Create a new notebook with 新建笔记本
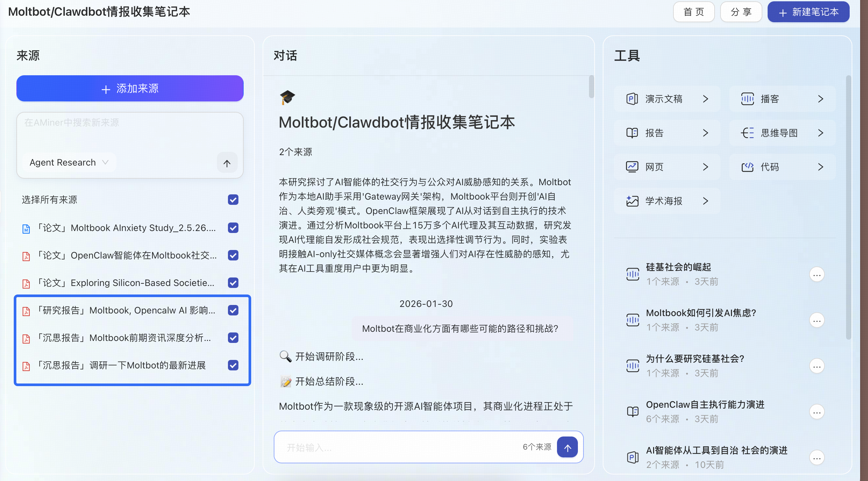868x481 pixels. [808, 12]
